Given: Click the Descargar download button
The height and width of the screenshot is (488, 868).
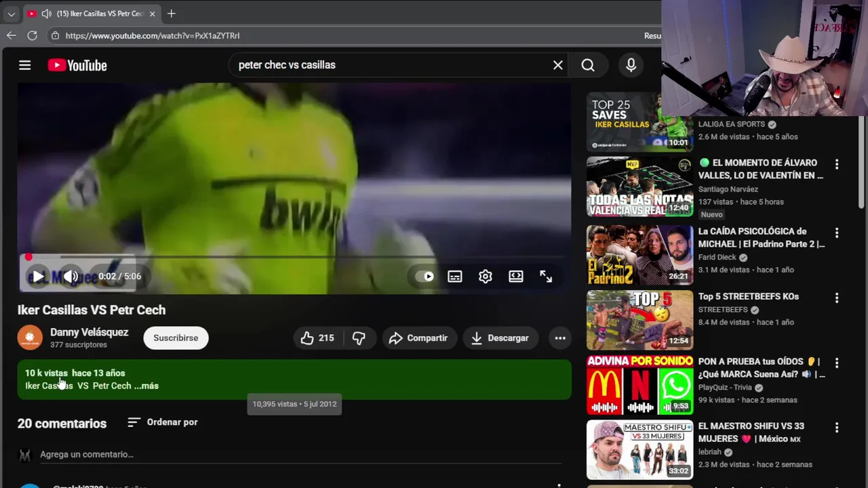Looking at the screenshot, I should [500, 338].
